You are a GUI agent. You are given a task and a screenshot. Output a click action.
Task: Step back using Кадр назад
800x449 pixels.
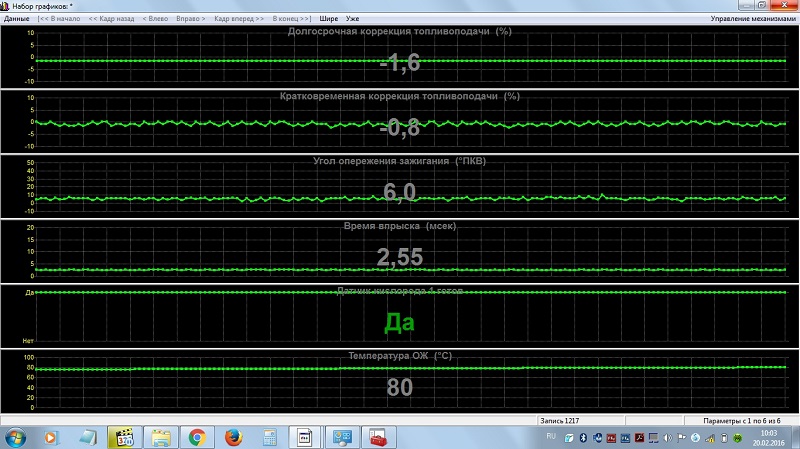(x=112, y=19)
